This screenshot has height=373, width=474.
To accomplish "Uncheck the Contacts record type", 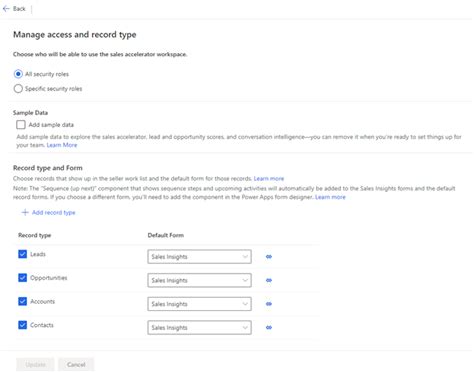I will tap(22, 325).
